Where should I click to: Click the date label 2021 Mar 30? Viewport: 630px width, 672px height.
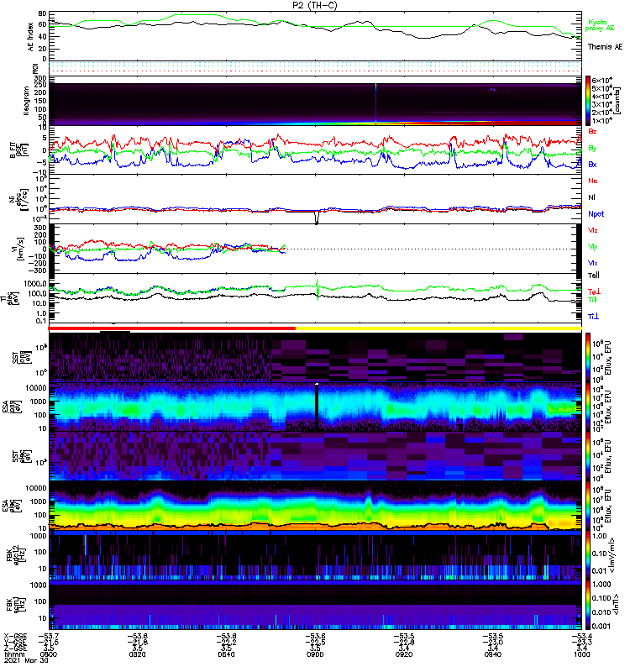tap(26, 660)
